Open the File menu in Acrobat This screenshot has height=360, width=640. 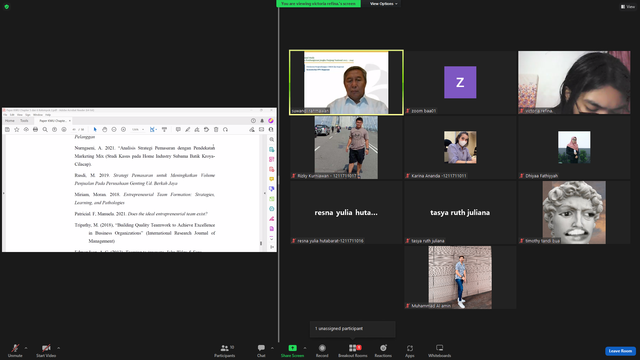[x=5, y=115]
